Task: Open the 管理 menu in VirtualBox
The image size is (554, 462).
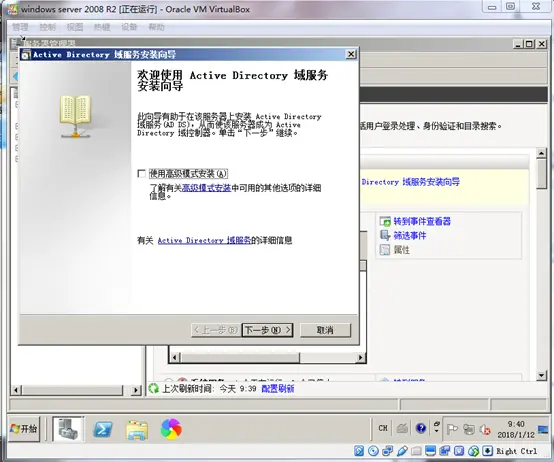Action: (x=20, y=27)
